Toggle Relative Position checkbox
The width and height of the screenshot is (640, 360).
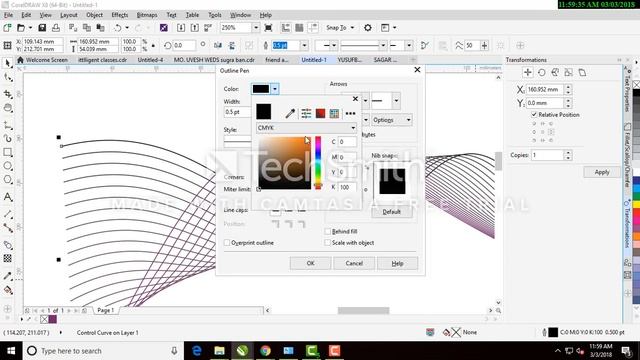coord(534,115)
